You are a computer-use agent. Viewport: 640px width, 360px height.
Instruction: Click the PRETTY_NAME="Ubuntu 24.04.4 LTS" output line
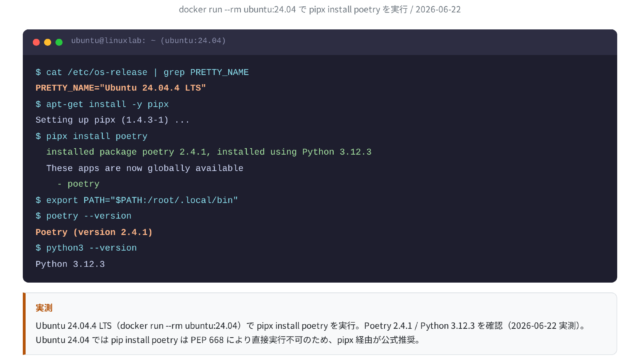point(120,88)
